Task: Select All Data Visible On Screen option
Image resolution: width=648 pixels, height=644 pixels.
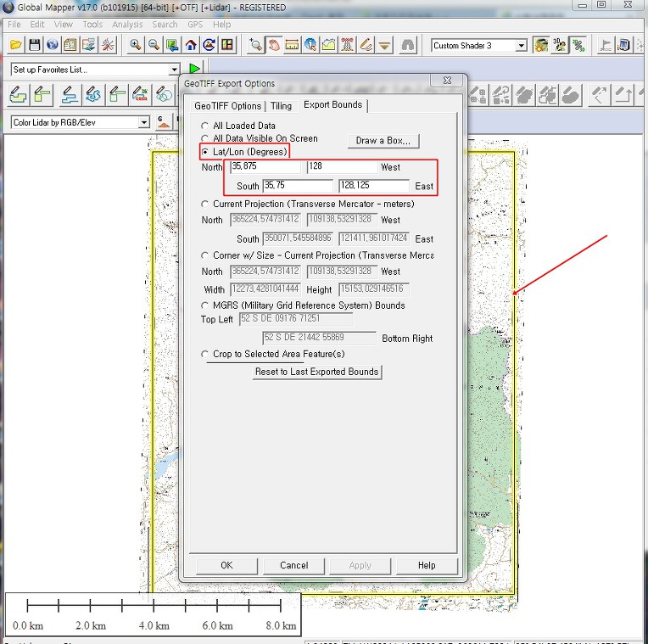Action: point(205,138)
